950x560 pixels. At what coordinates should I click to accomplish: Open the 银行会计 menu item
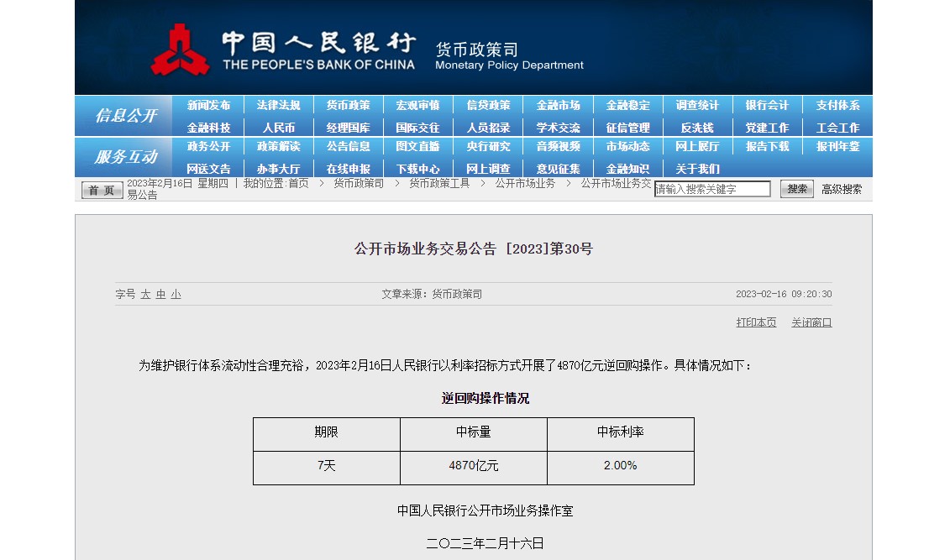tap(768, 105)
